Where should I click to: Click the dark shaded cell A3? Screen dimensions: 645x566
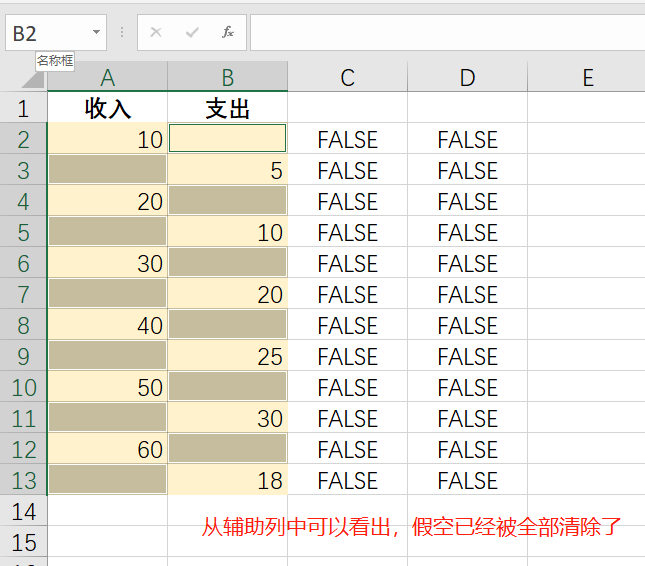click(107, 169)
